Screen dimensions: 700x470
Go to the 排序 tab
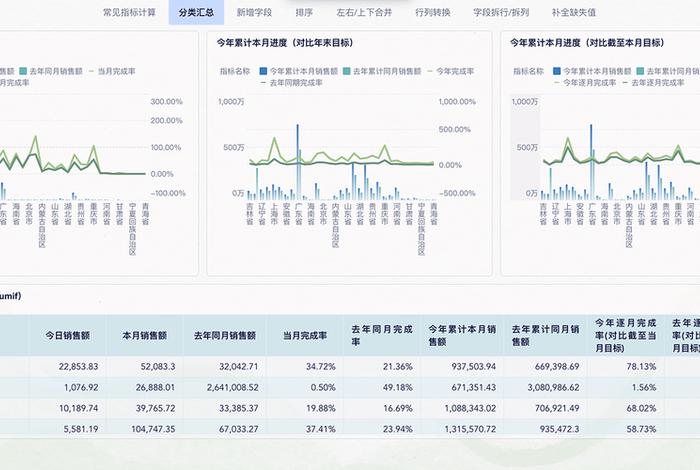pyautogui.click(x=304, y=13)
